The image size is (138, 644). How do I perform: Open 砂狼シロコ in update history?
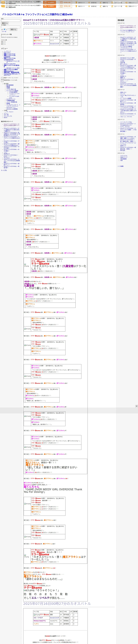coord(123,93)
